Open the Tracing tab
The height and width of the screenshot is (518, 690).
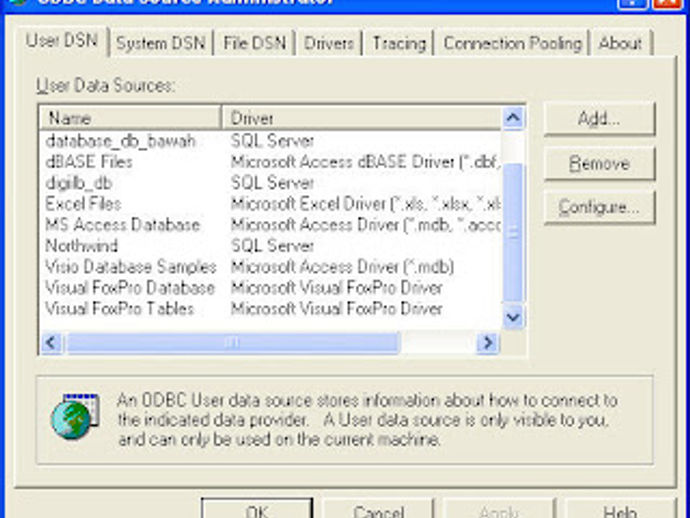(399, 43)
